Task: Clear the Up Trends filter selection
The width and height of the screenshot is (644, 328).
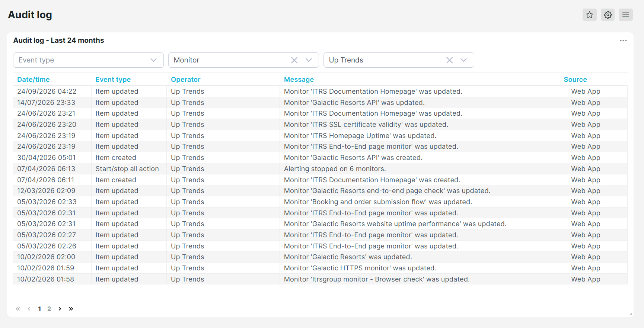Action: pyautogui.click(x=449, y=60)
